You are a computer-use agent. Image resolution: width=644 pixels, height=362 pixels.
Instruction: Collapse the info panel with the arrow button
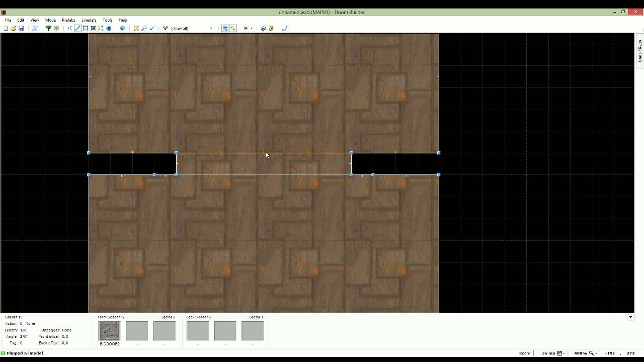tap(630, 317)
